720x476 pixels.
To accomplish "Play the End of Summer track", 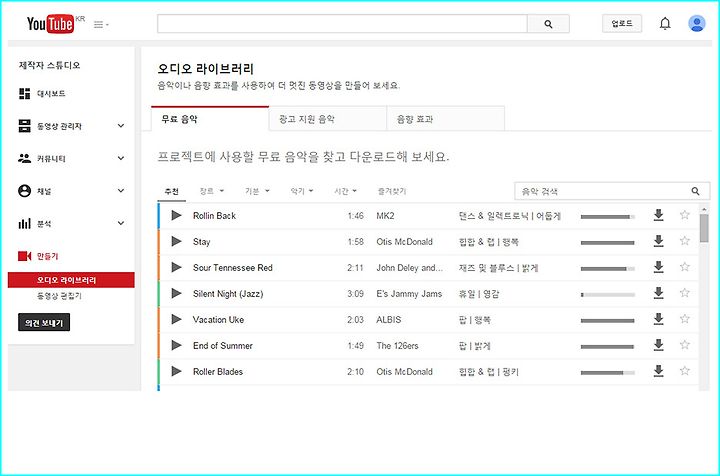I will (x=176, y=345).
